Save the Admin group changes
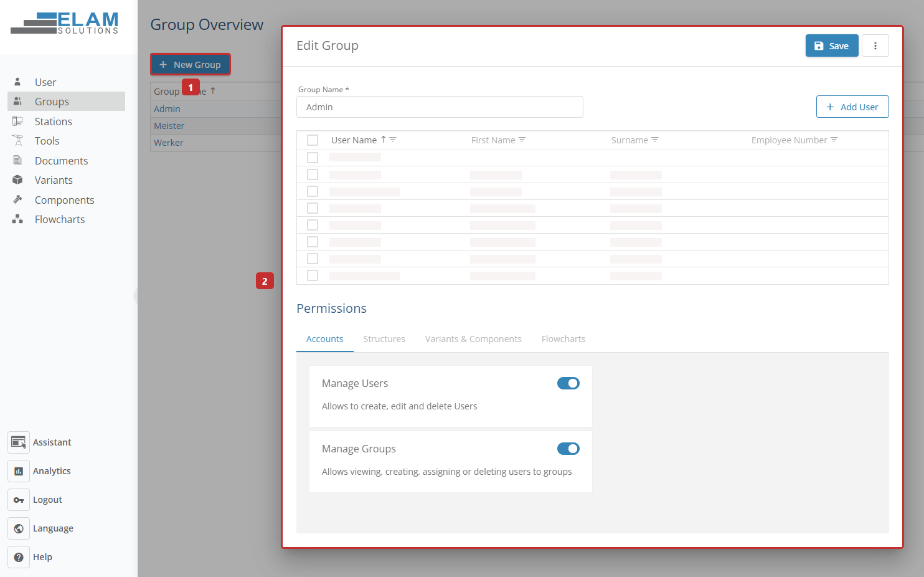924x577 pixels. click(831, 45)
